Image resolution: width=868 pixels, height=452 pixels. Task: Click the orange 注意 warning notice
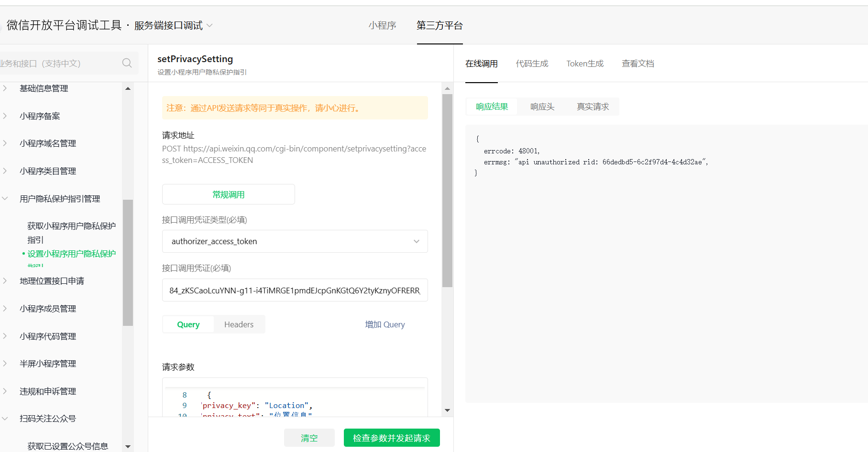(x=295, y=108)
